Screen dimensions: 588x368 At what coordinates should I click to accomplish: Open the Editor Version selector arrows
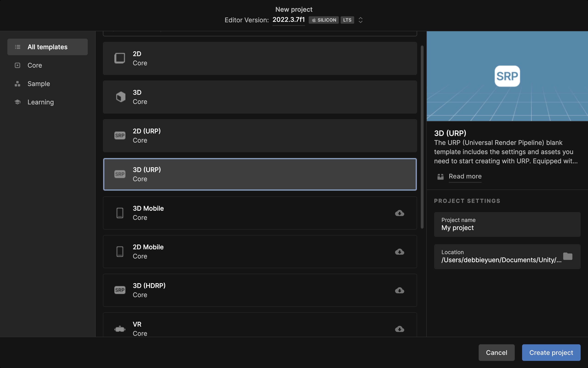361,20
